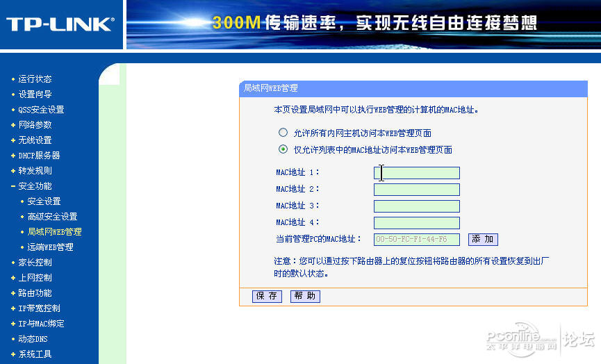Focus the MAC地址 3 input field
This screenshot has width=601, height=364.
(x=417, y=206)
